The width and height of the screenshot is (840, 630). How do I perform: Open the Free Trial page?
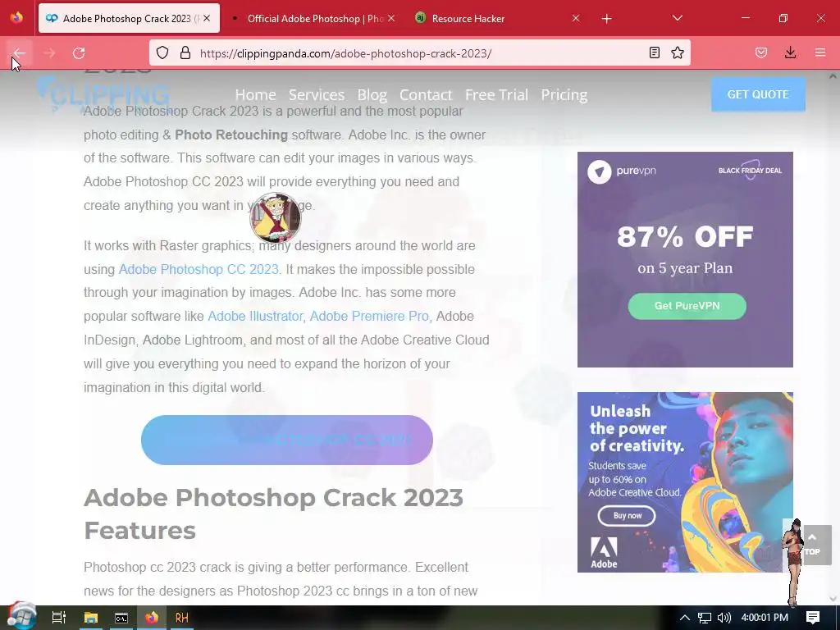[x=496, y=95]
